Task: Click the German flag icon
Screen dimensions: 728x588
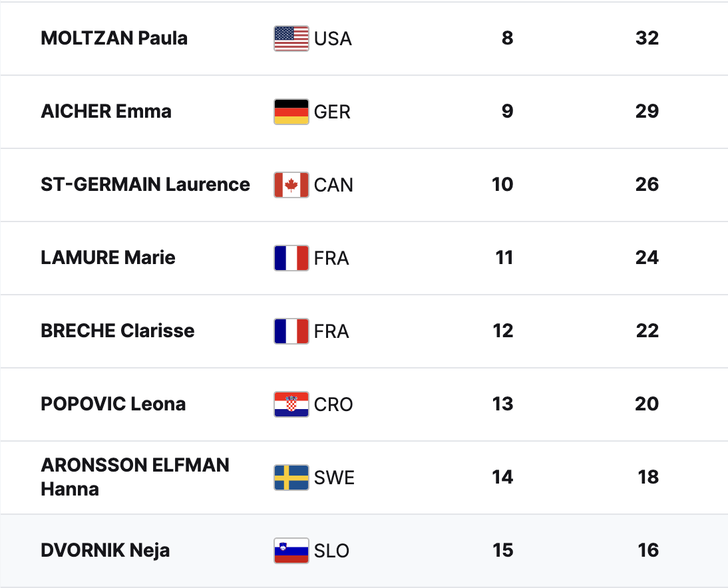Action: 291,112
